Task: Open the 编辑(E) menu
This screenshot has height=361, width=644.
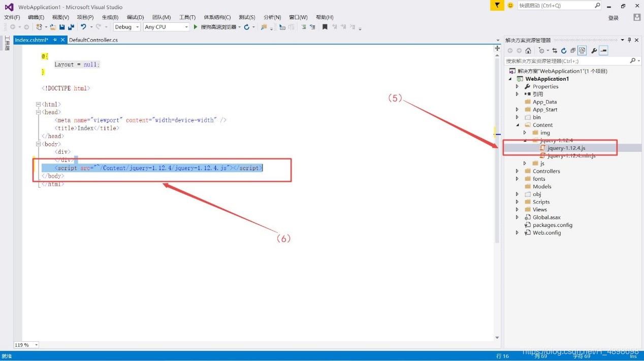Action: [x=36, y=17]
